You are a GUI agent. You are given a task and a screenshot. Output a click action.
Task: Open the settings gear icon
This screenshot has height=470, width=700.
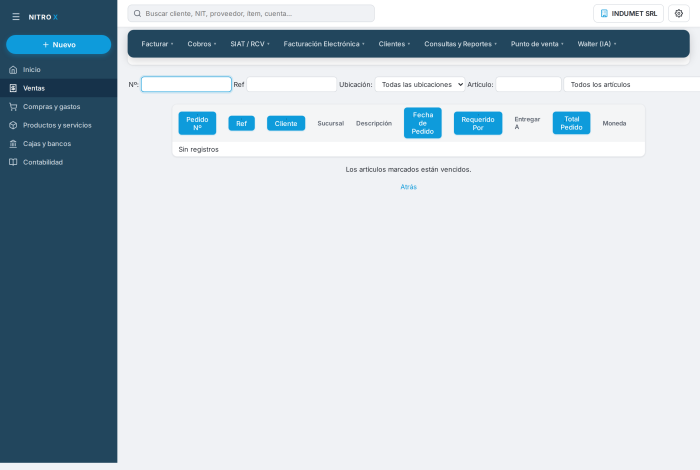[x=679, y=13]
